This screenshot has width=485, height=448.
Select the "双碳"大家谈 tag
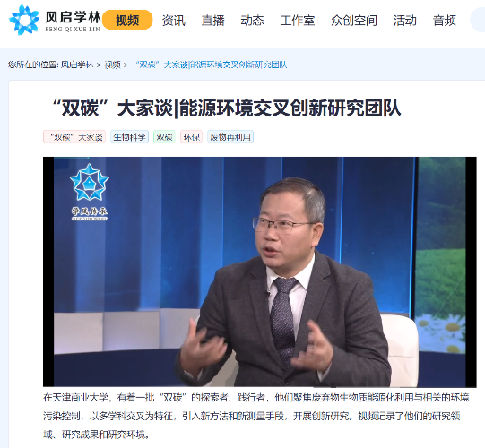coord(74,137)
